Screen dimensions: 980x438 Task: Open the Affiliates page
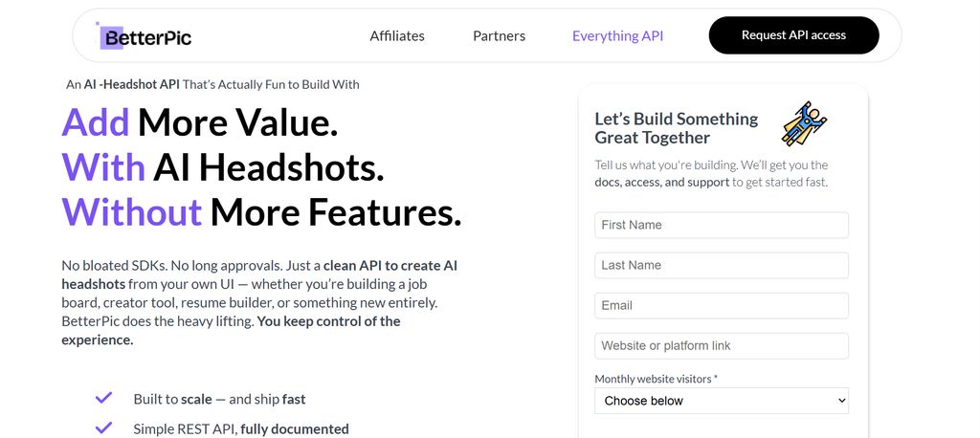point(397,36)
